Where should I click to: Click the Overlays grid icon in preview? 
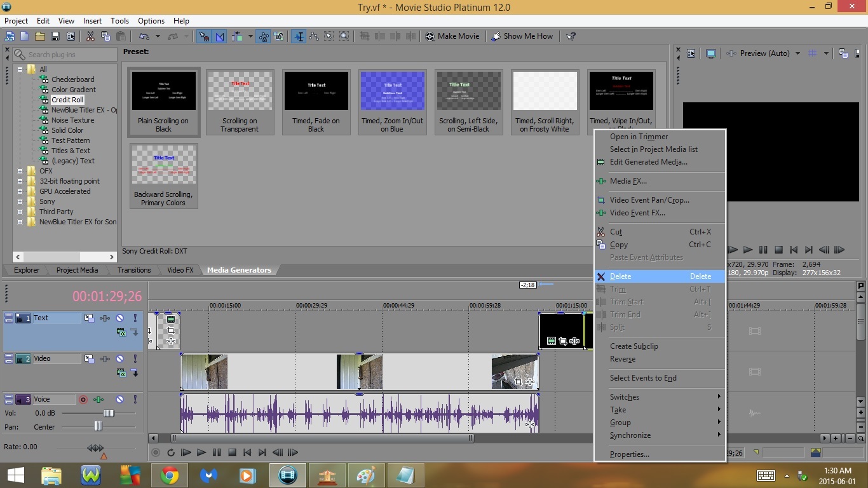812,53
